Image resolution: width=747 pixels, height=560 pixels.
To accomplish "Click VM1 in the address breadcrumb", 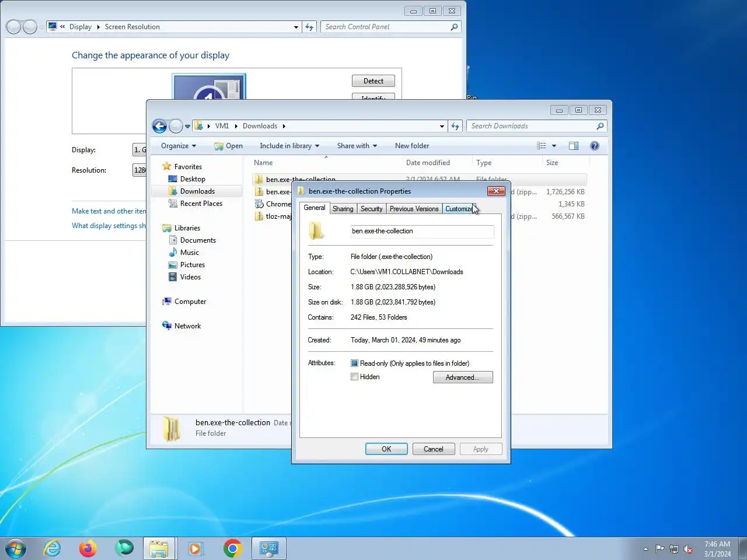I will pyautogui.click(x=222, y=126).
